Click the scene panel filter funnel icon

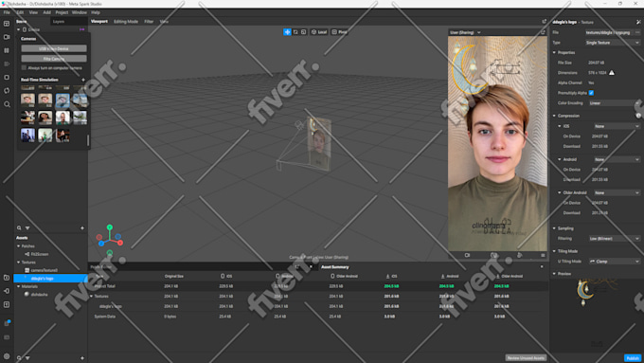tap(27, 227)
